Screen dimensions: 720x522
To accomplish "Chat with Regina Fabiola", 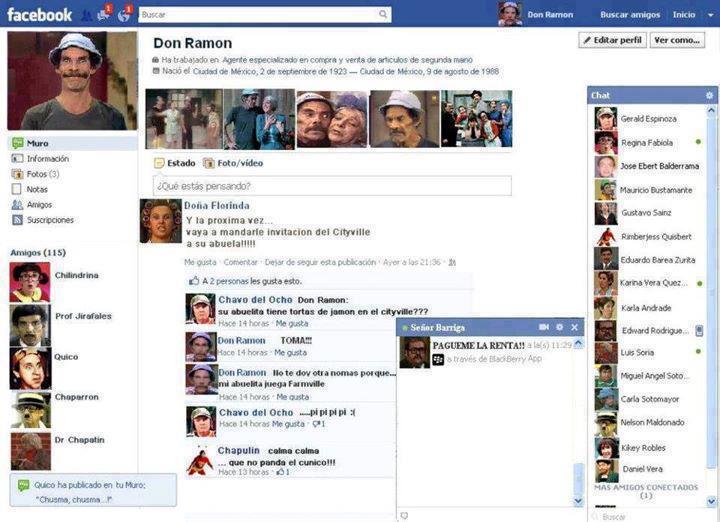I will pyautogui.click(x=648, y=143).
